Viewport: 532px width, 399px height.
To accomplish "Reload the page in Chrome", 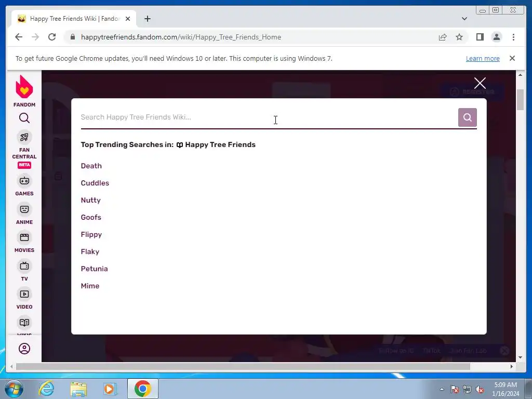I will 52,37.
